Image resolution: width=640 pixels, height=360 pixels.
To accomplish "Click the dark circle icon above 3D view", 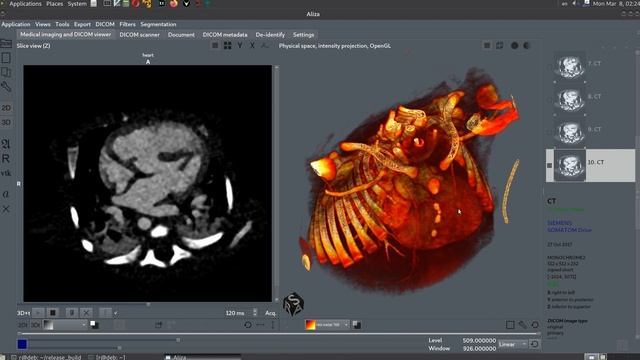I will (x=515, y=45).
